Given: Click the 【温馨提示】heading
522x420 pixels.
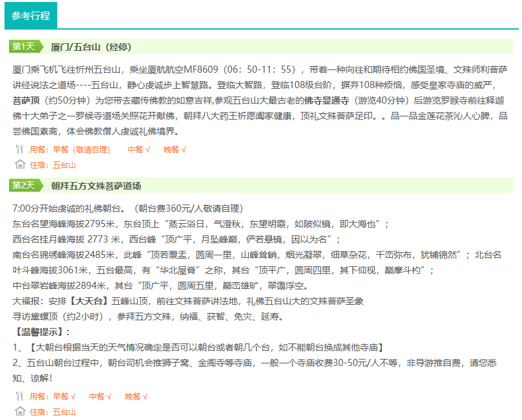Looking at the screenshot, I should point(41,332).
